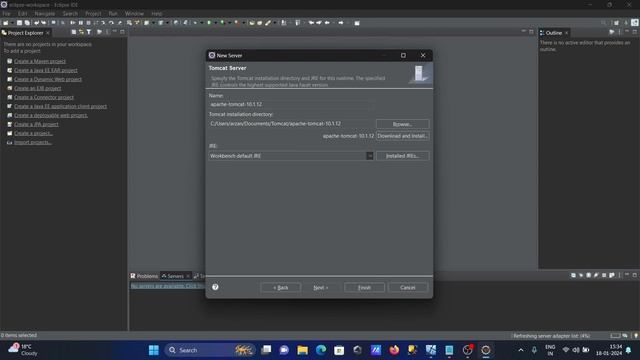Close the Project Explorer tab
This screenshot has width=640, height=360.
[48, 33]
